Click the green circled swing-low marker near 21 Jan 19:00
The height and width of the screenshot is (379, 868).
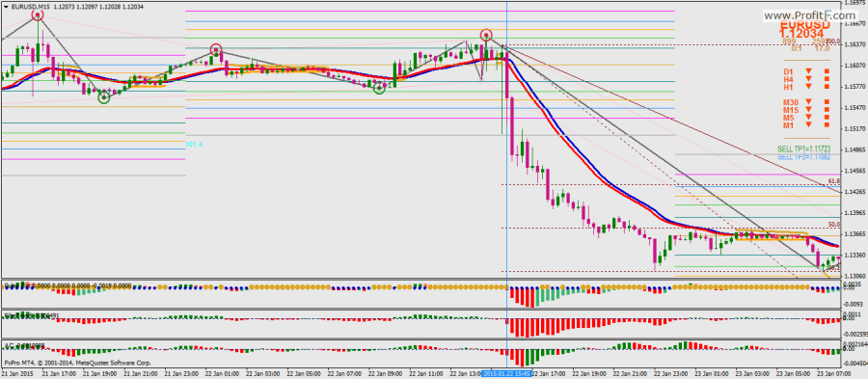103,97
